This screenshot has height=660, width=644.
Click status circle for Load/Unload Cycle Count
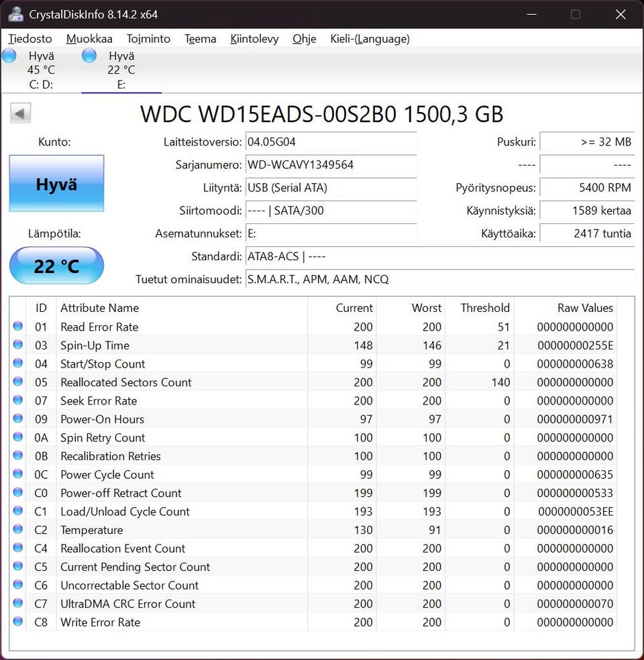click(17, 510)
